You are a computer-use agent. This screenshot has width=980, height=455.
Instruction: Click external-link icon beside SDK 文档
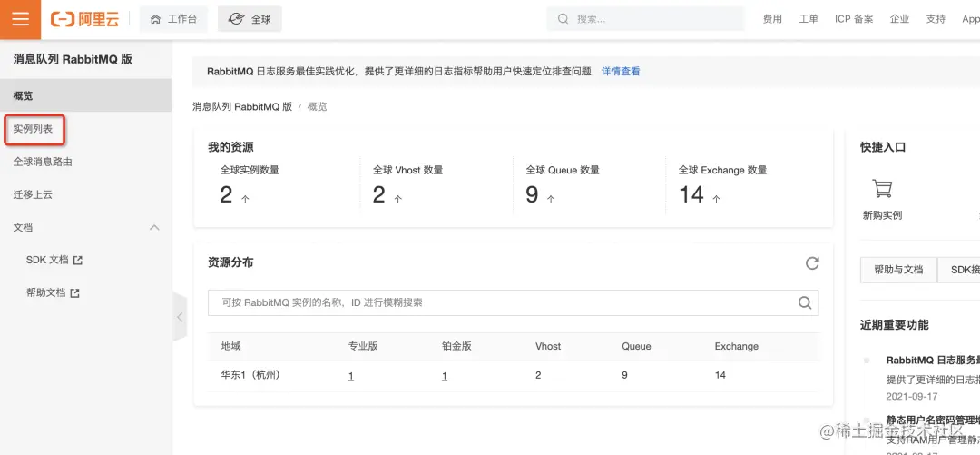(x=78, y=261)
